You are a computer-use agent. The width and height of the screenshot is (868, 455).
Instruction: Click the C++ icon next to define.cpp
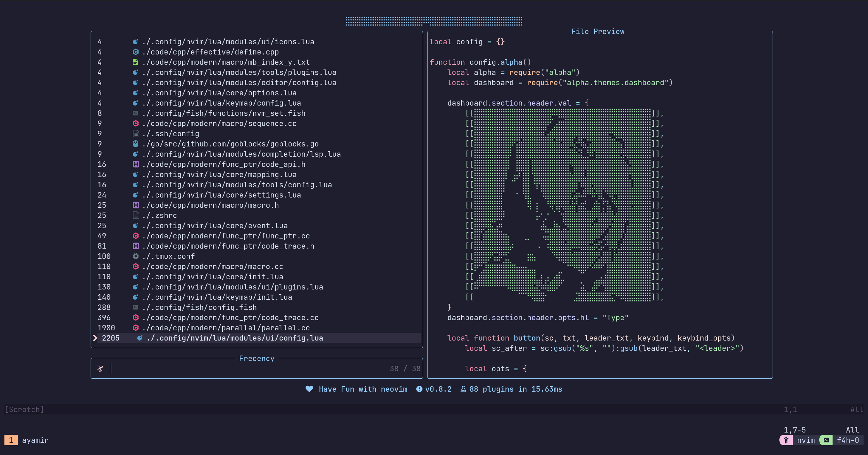click(136, 52)
